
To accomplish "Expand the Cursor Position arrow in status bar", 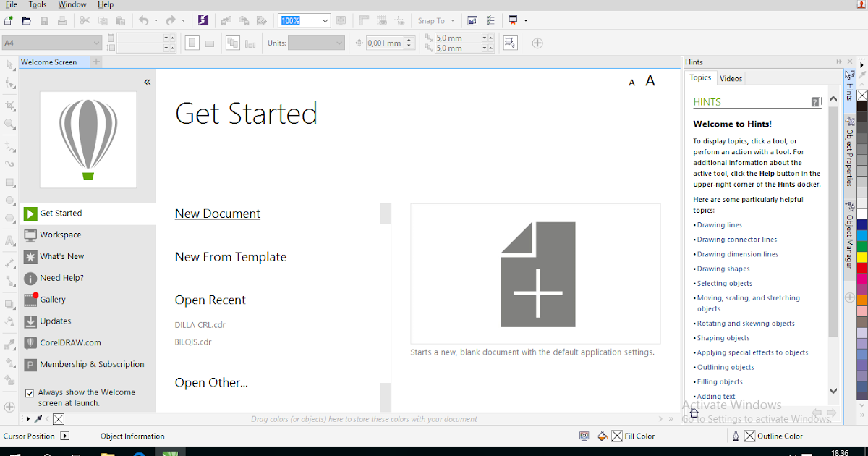I will pyautogui.click(x=65, y=436).
